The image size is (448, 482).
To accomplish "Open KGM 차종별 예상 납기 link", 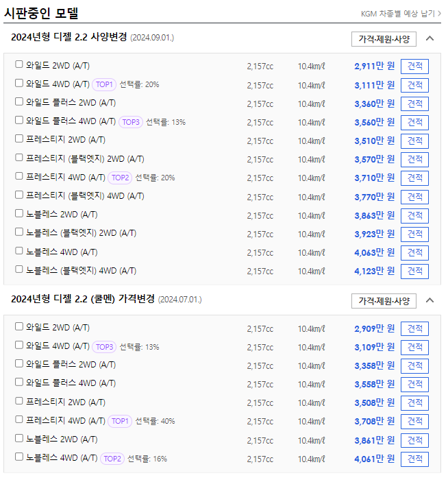I will pos(401,14).
